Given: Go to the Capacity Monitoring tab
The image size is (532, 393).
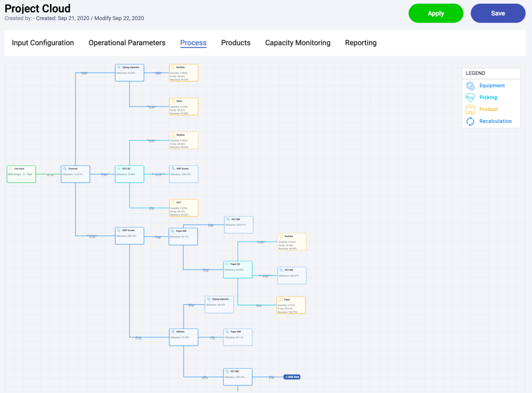Looking at the screenshot, I should [297, 43].
